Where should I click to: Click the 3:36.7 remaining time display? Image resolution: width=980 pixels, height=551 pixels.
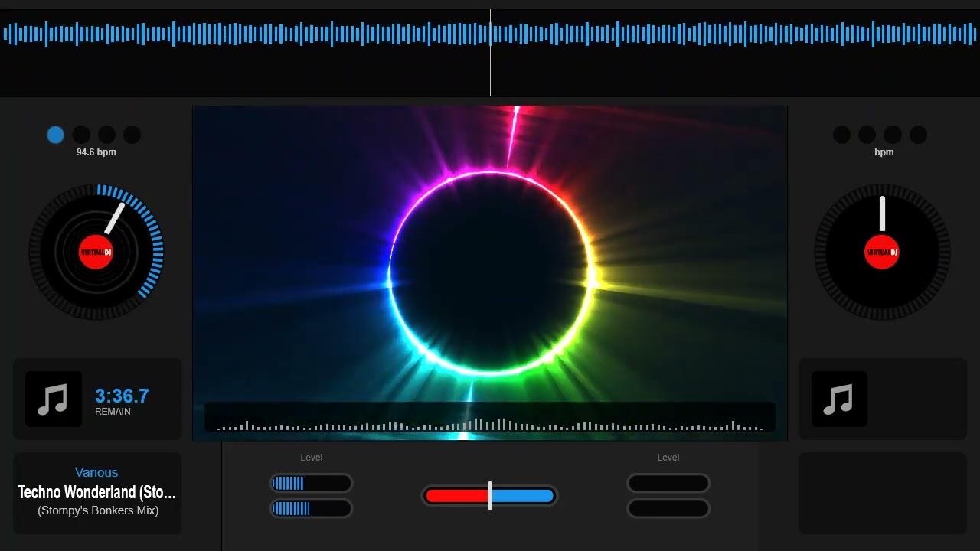(x=122, y=396)
